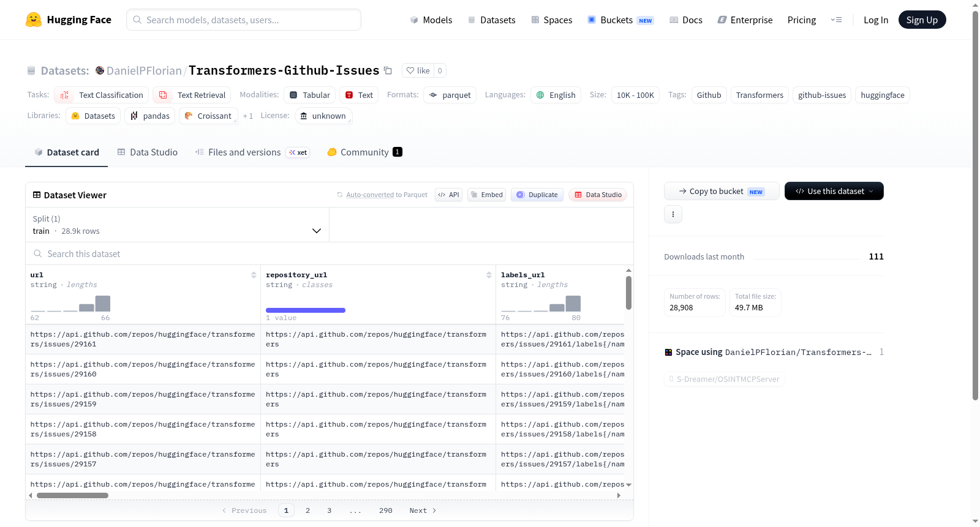Click the url column sort icon
Viewport: 980px width, 527px height.
254,275
